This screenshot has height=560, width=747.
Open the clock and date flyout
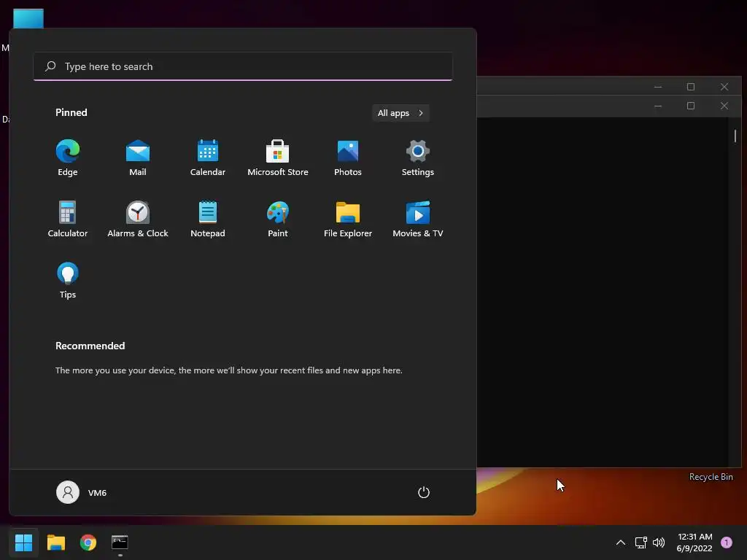coord(694,542)
